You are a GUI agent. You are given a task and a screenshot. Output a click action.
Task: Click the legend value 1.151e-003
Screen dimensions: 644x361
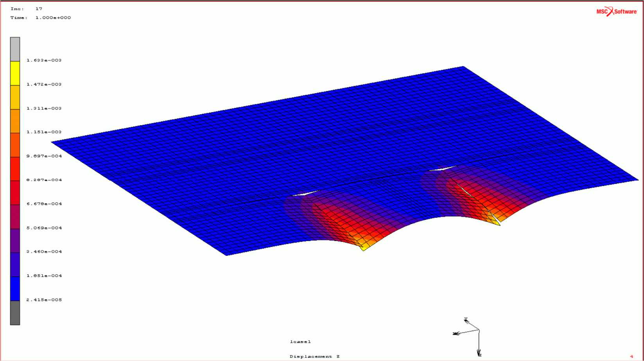pyautogui.click(x=44, y=132)
